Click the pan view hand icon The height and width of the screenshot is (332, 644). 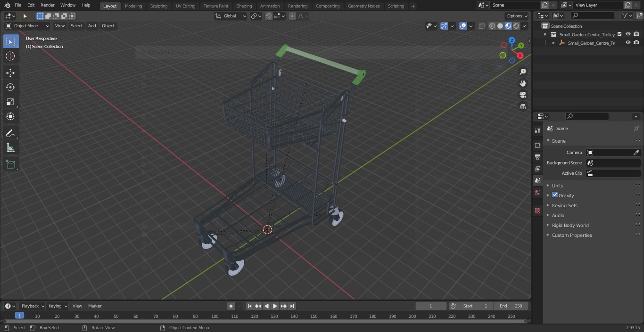(x=523, y=83)
